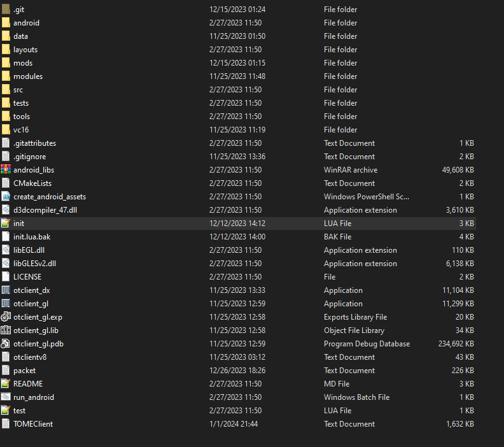Click the data folder icon
The width and height of the screenshot is (504, 447).
tap(6, 36)
